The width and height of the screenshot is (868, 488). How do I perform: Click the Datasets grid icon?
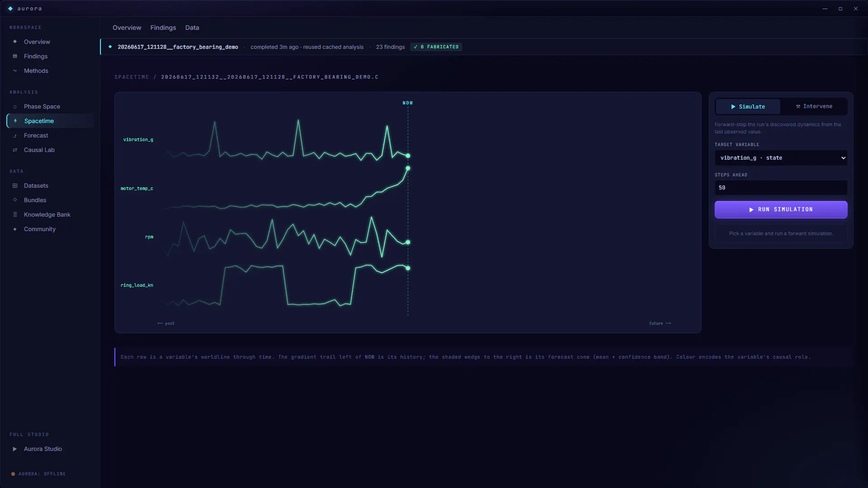click(x=15, y=185)
